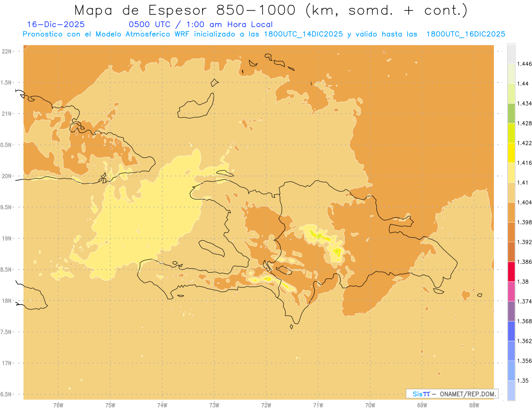Click the "69W" longitude axis label

coord(422,405)
